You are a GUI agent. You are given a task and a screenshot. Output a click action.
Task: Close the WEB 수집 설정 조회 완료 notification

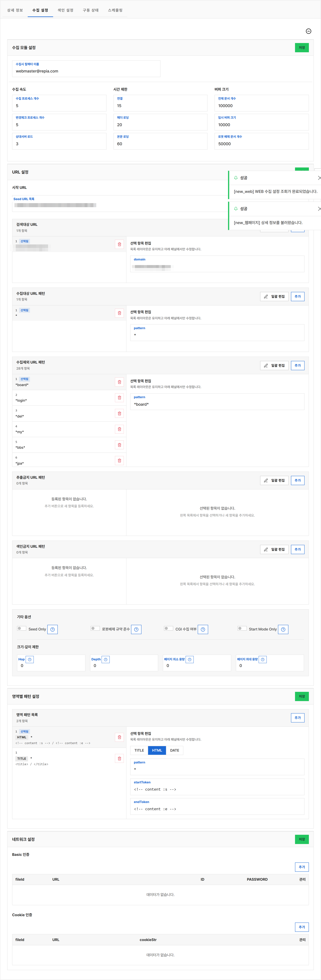[x=319, y=178]
